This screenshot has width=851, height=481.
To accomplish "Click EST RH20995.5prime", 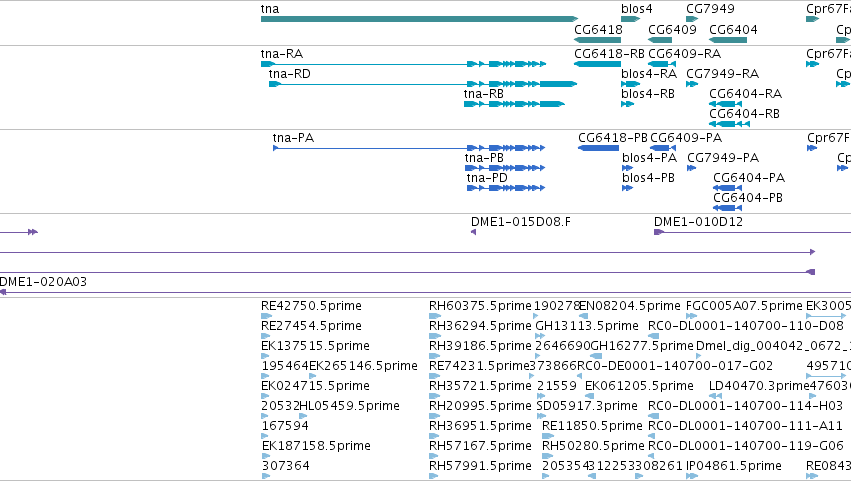I will [x=480, y=406].
